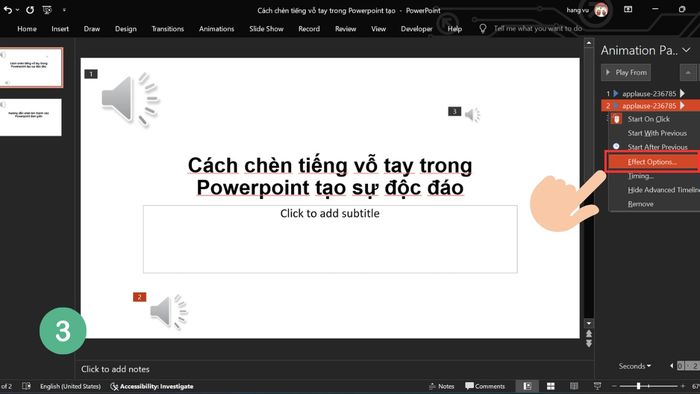Open the Developer ribbon tab

417,29
